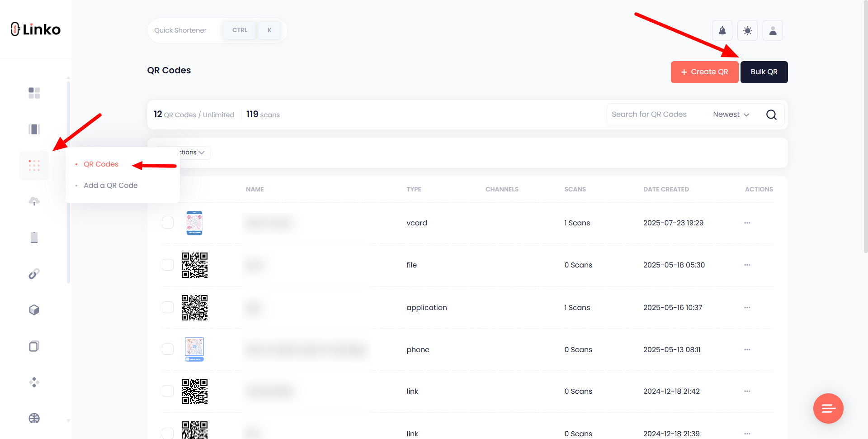This screenshot has width=868, height=439.
Task: Click the '1 Scans' cell in vcard row
Action: click(x=577, y=223)
